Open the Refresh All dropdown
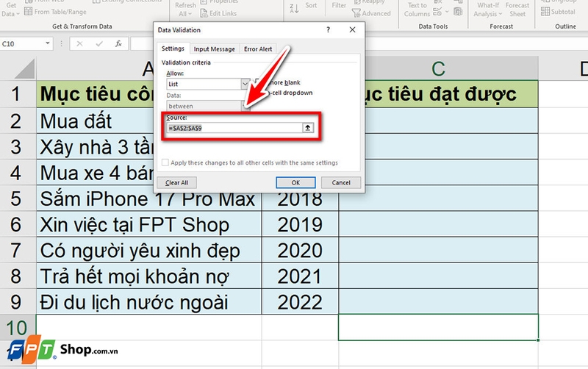This screenshot has width=588, height=369. coord(185,10)
